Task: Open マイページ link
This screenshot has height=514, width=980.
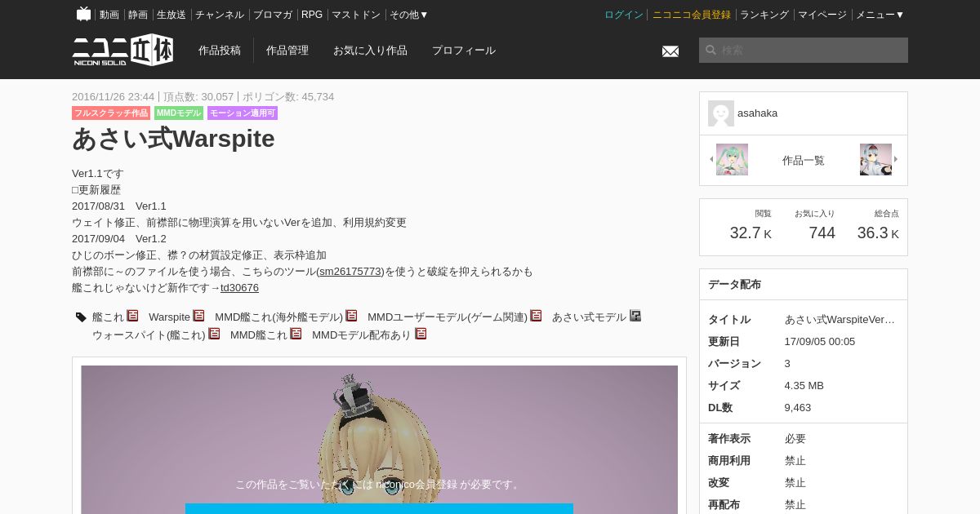Action: pos(822,15)
